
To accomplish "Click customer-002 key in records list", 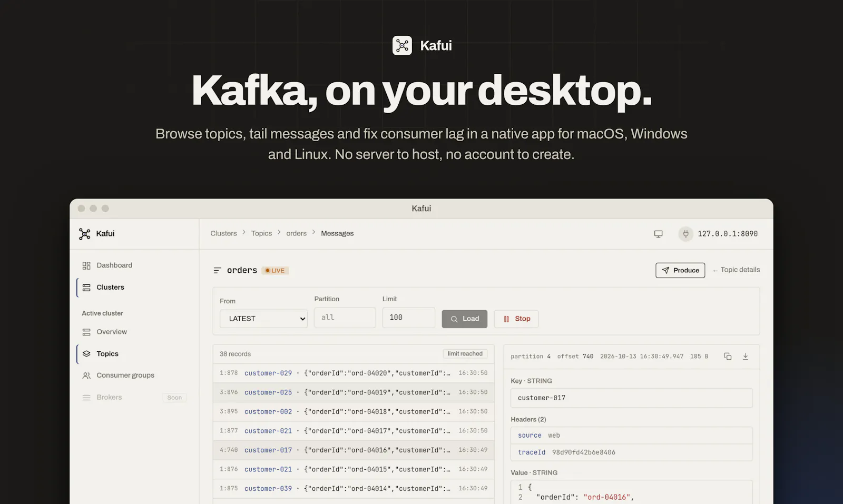I will (x=268, y=411).
